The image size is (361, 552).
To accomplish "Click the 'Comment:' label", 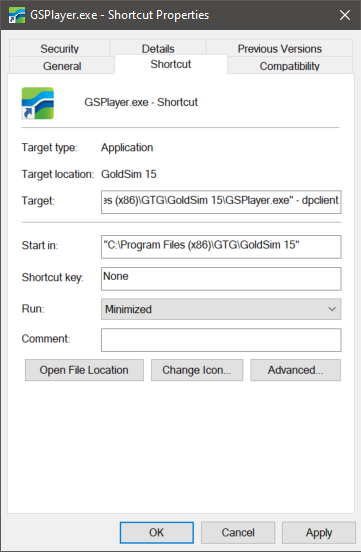I will click(46, 339).
